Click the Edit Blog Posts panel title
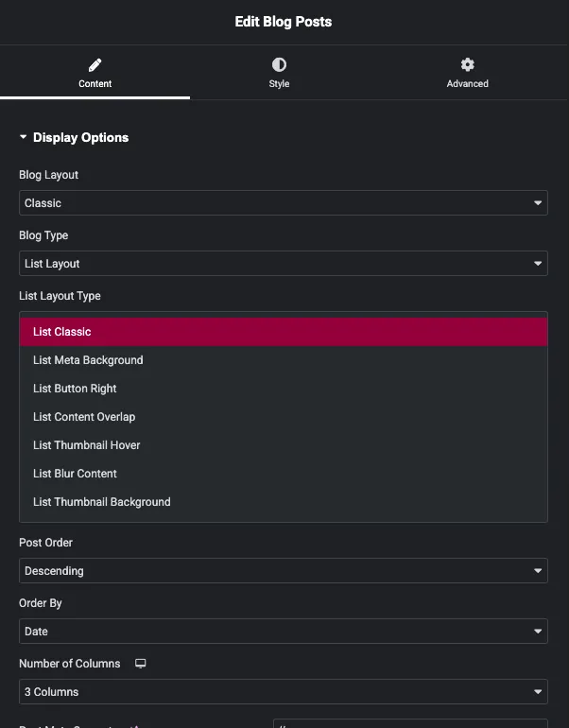This screenshot has width=569, height=728. 284,22
